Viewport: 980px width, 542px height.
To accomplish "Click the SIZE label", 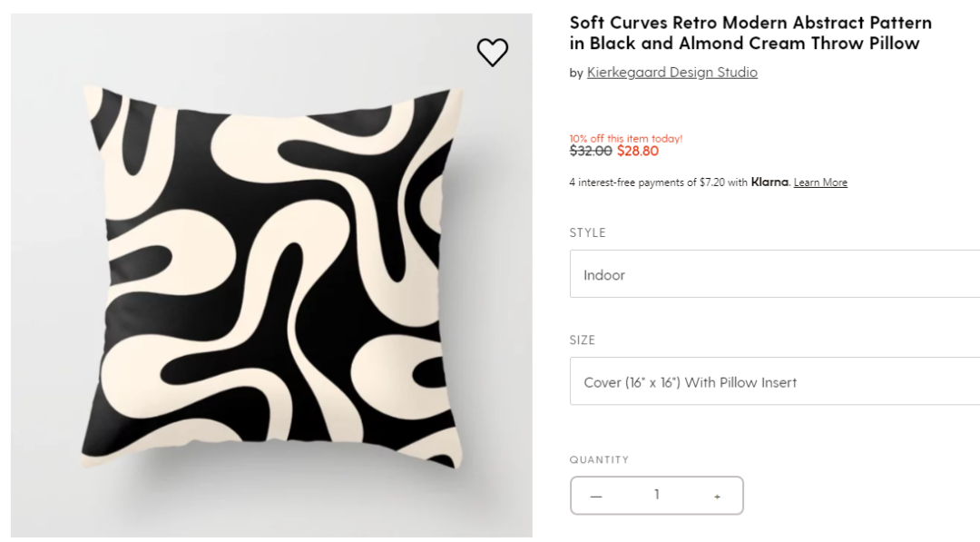I will tap(583, 340).
